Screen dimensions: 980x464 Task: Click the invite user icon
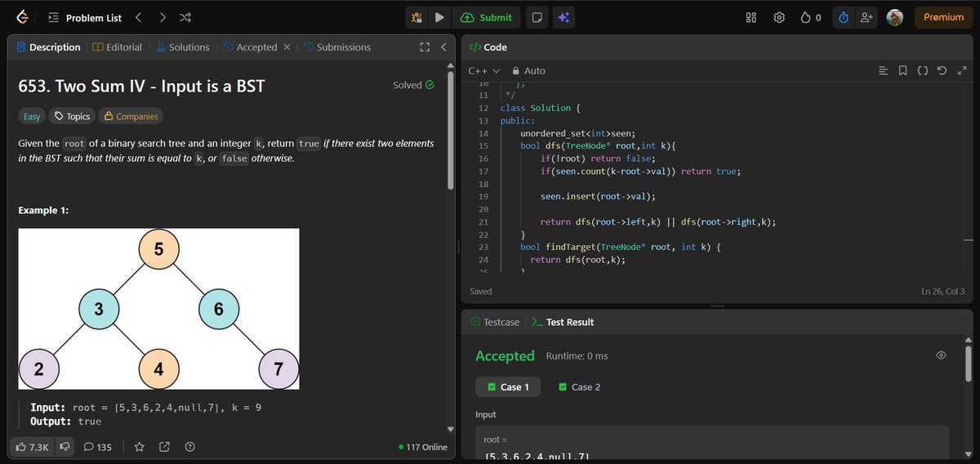coord(867,17)
